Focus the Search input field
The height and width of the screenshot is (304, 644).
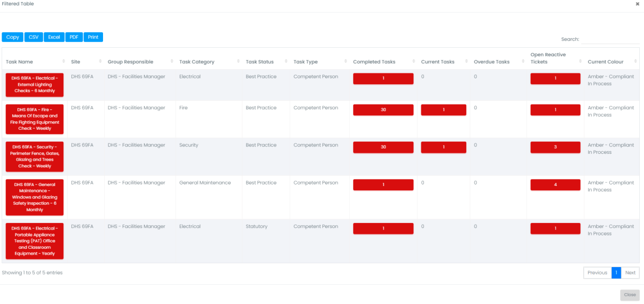pos(610,39)
